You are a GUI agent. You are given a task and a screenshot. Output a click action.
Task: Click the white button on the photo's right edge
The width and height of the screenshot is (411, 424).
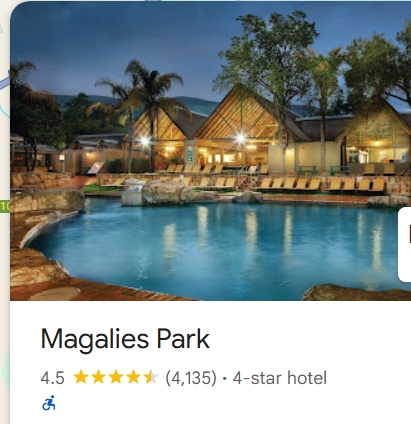coord(405,244)
